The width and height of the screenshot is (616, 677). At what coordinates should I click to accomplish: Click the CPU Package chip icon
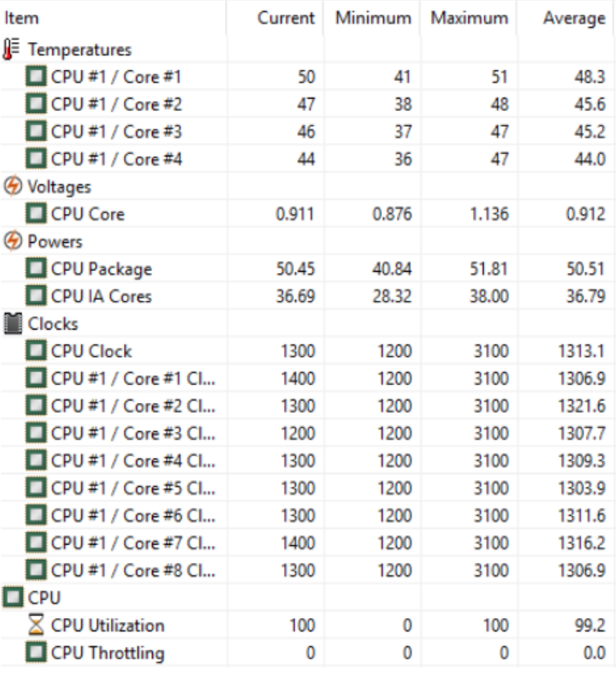37,269
